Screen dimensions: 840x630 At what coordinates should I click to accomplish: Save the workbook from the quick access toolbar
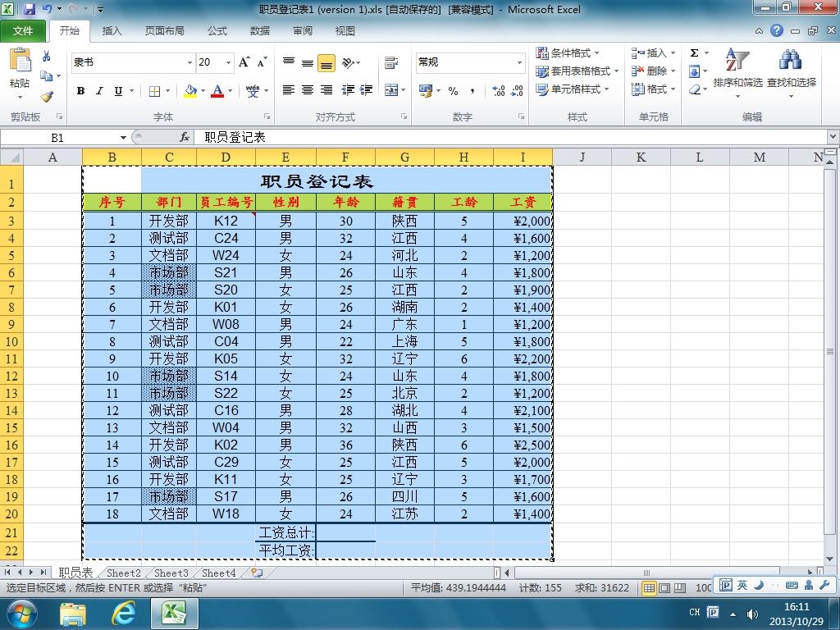coord(30,9)
